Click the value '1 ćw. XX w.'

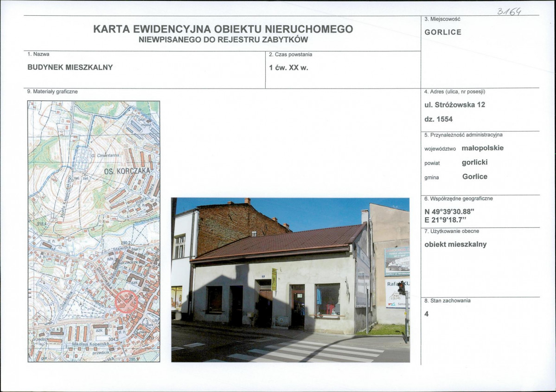288,68
